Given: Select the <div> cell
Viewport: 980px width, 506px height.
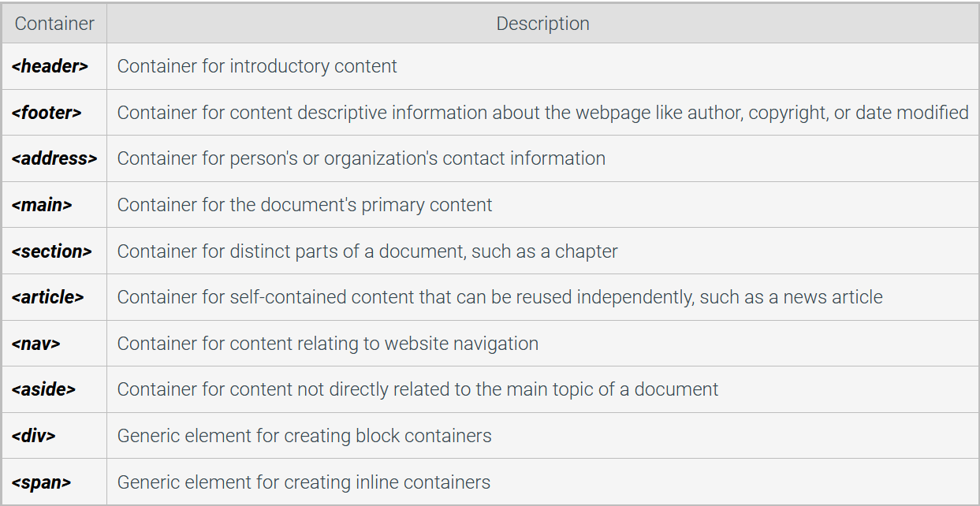Looking at the screenshot, I should coord(54,436).
